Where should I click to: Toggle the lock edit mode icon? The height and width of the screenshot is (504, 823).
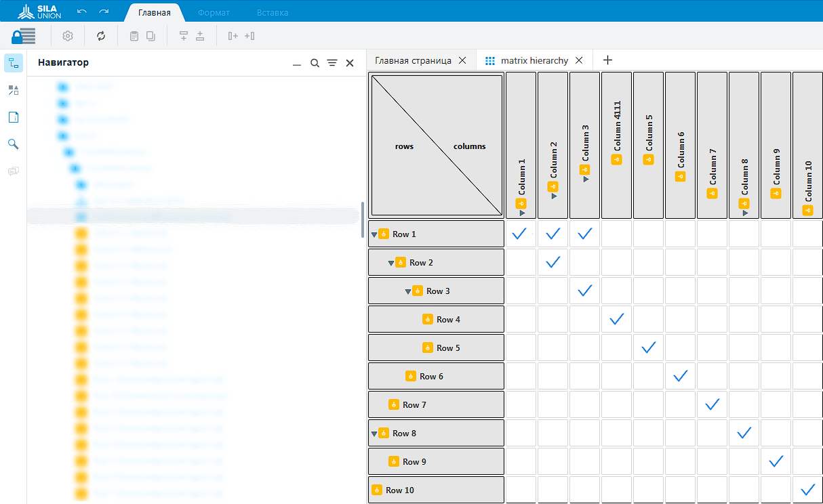[23, 36]
